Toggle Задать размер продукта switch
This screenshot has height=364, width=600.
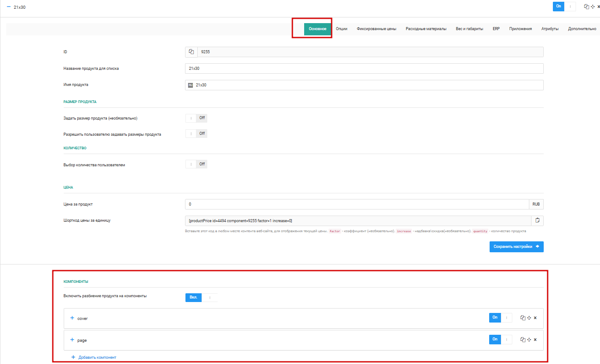(196, 118)
